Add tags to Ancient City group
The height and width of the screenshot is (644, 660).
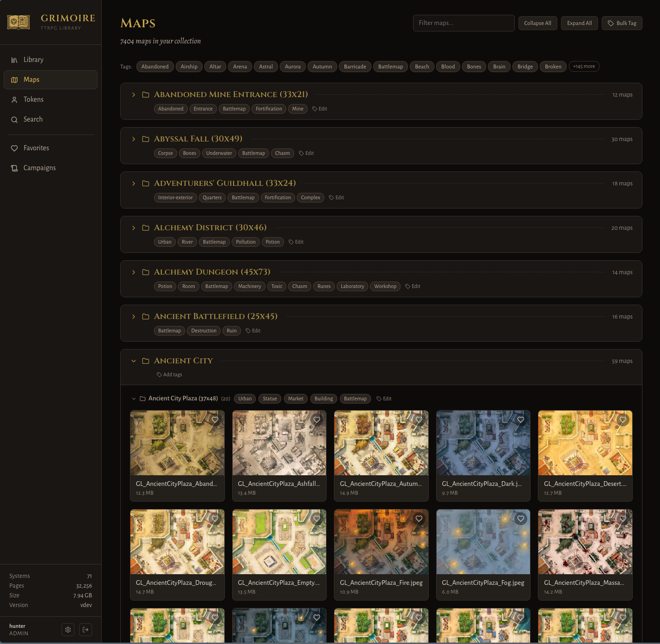point(169,374)
